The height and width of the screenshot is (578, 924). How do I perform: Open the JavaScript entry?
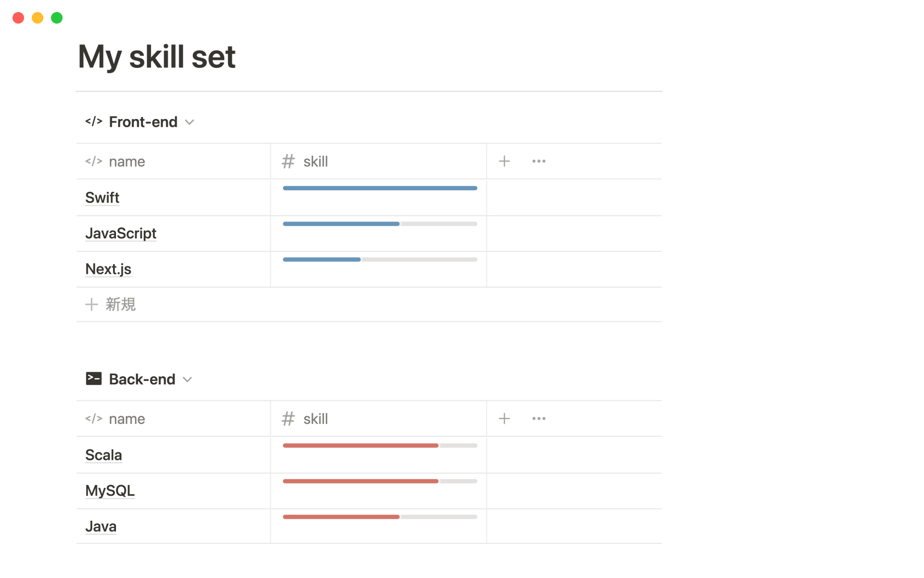tap(120, 233)
